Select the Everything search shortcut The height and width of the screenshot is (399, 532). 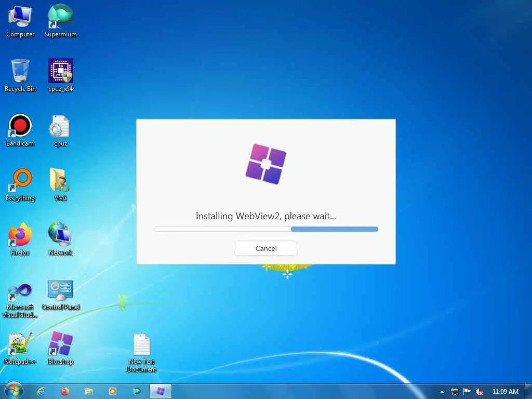[x=20, y=185]
